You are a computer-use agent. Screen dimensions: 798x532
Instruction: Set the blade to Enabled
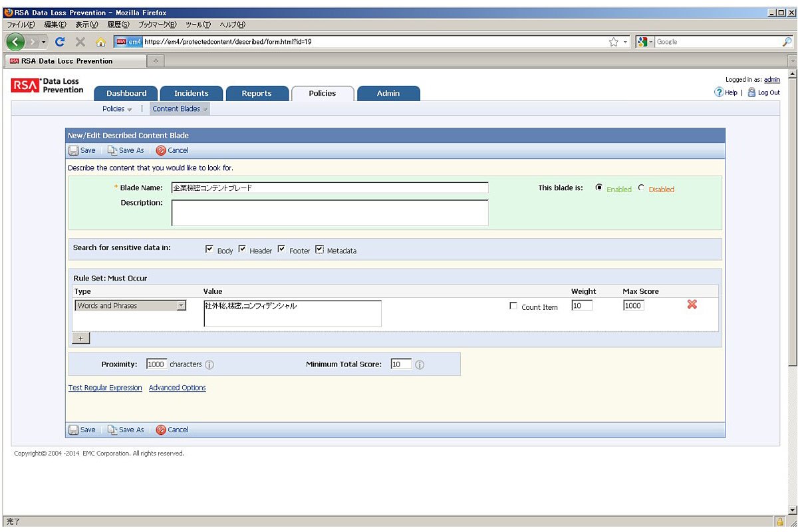599,188
